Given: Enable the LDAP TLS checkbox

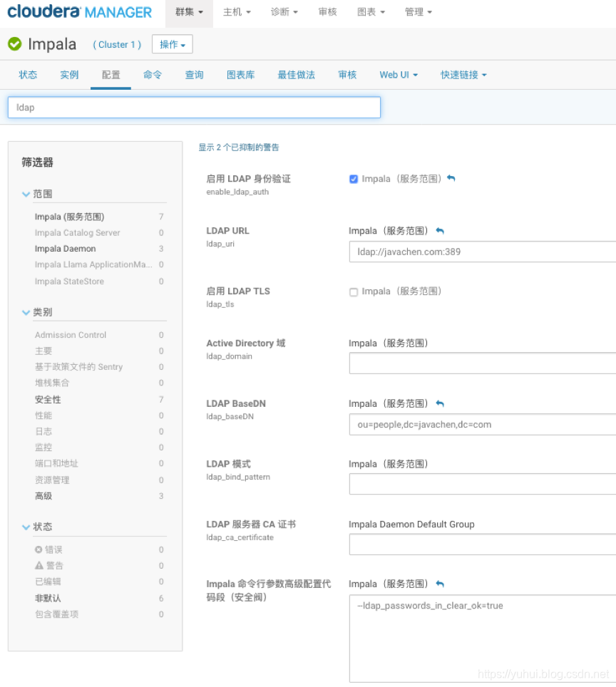Looking at the screenshot, I should coord(354,291).
